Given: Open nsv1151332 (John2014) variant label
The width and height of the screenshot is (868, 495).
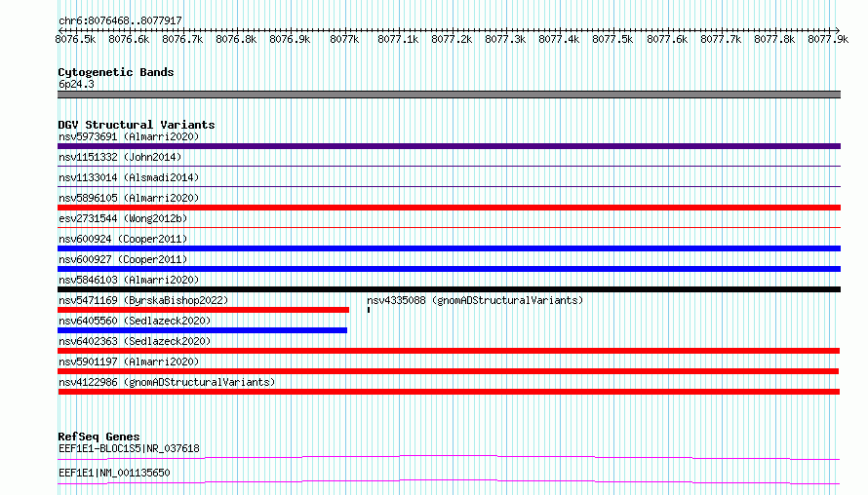Looking at the screenshot, I should pyautogui.click(x=120, y=157).
